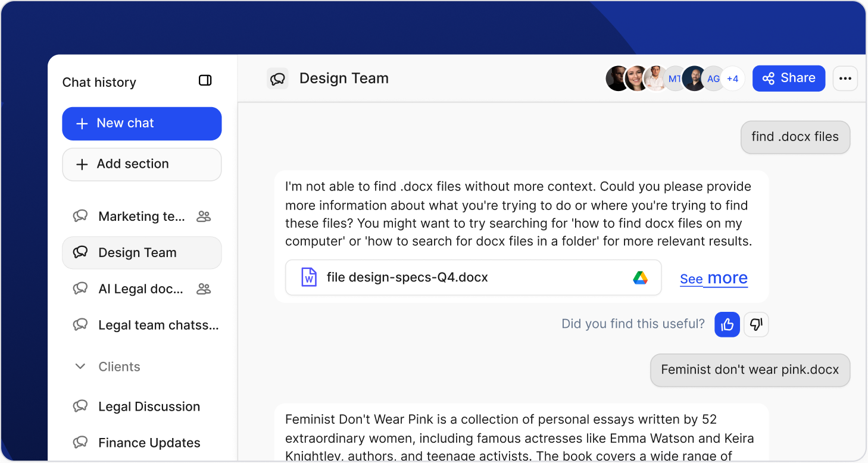Click the Word document icon for design-specs-Q4
This screenshot has width=868, height=463.
point(308,278)
